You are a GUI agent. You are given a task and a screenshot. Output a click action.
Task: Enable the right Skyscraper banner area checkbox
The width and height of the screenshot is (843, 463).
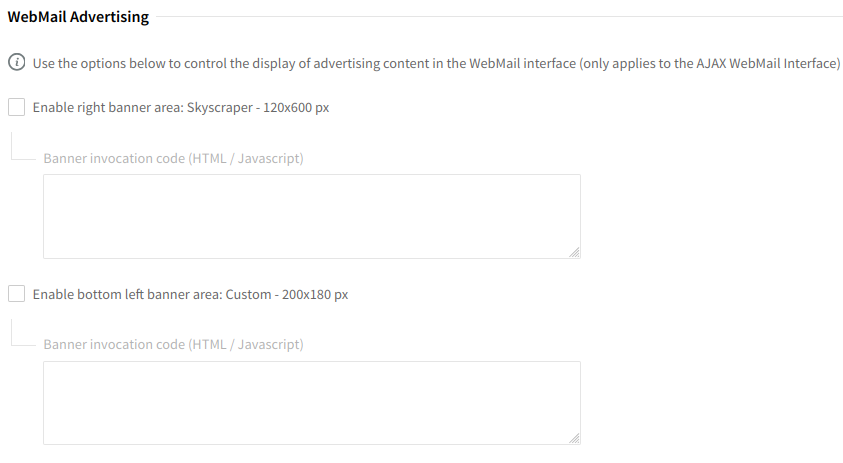click(16, 107)
